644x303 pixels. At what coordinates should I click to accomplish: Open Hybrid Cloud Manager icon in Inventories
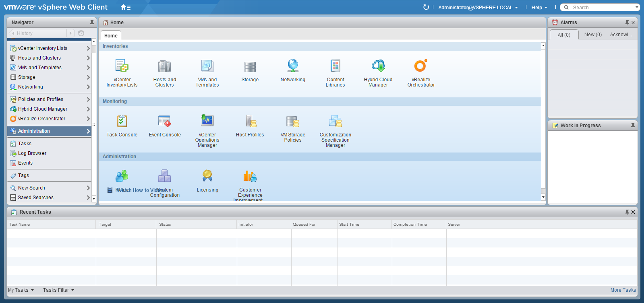(x=378, y=66)
